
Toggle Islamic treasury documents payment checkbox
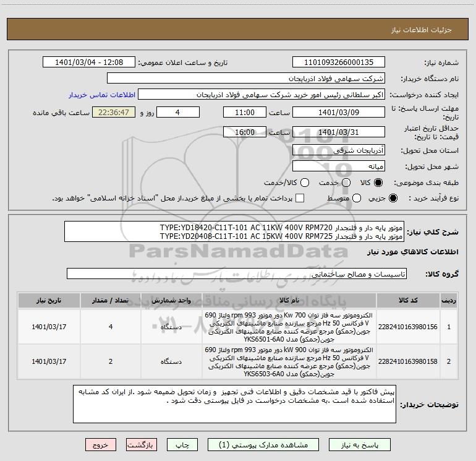[x=300, y=198]
